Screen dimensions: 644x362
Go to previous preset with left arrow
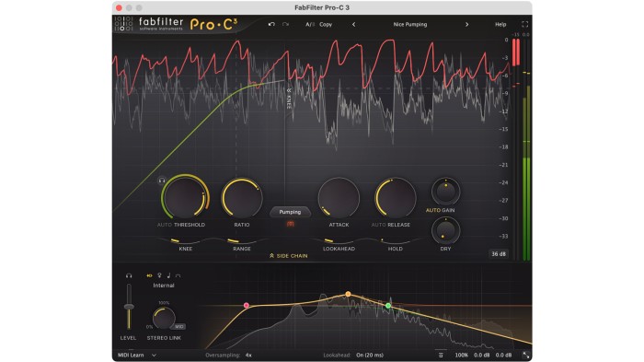coord(353,24)
